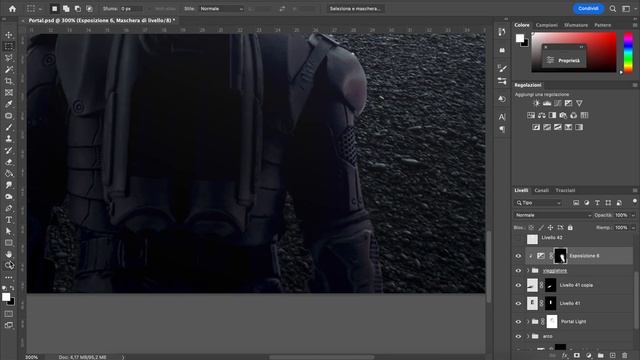This screenshot has height=360, width=640.
Task: Open the Riemp fill dropdown arrow
Action: (633, 227)
